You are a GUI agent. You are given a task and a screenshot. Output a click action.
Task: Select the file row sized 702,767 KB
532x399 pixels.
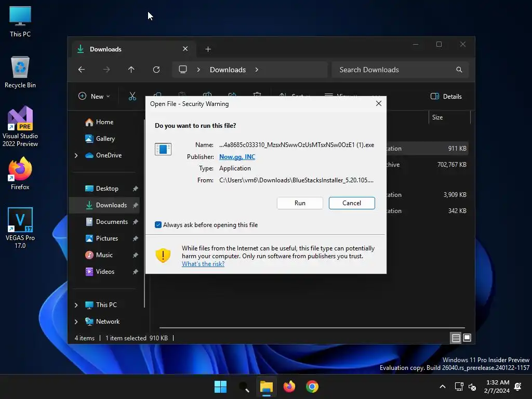pos(428,165)
